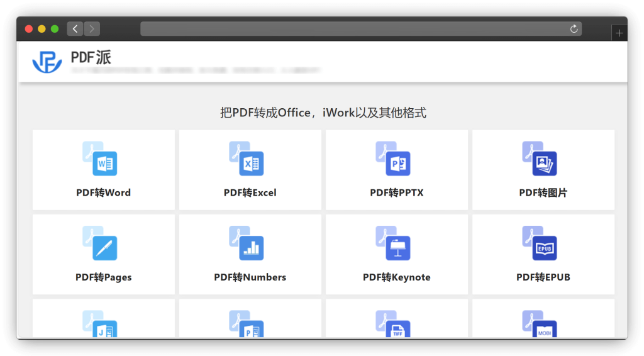Focus the browser address bar

pos(361,29)
